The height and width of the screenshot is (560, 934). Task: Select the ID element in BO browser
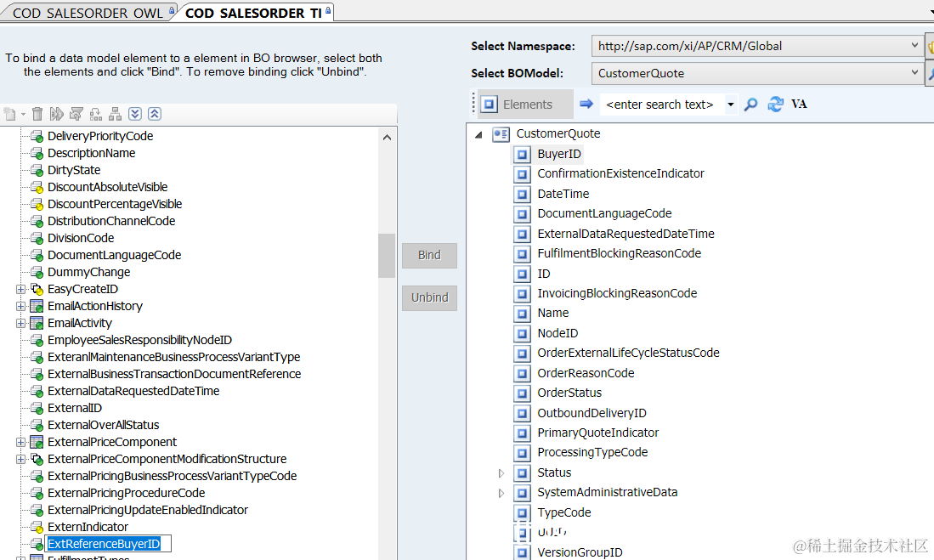(x=543, y=274)
